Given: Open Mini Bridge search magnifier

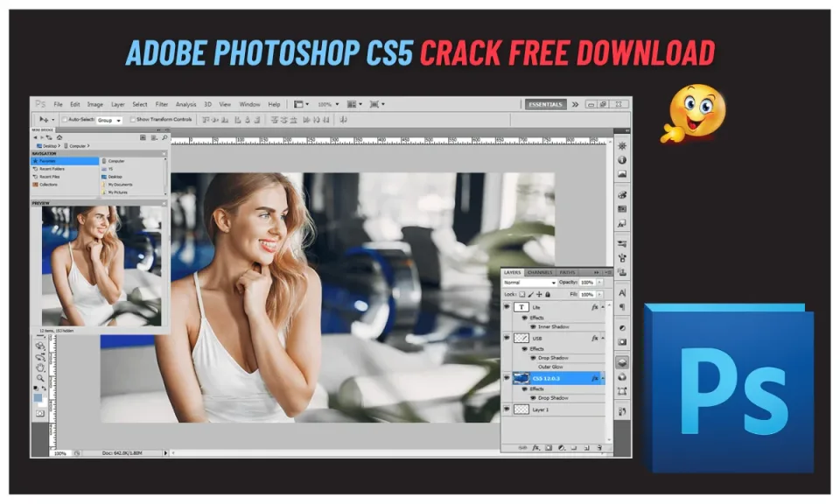Looking at the screenshot, I should (164, 137).
